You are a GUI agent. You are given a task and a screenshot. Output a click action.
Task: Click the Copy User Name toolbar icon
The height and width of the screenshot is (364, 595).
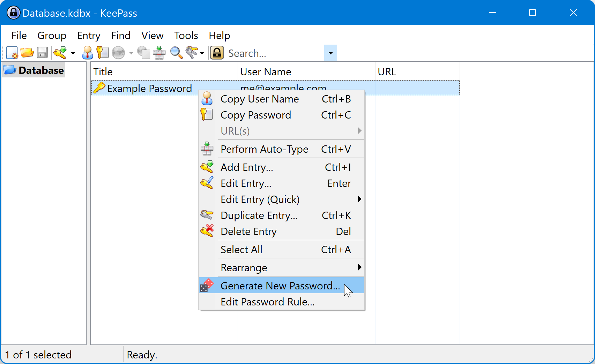(88, 53)
